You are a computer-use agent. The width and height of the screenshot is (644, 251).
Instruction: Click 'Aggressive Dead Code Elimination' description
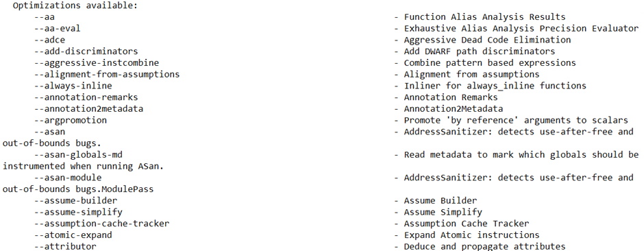pos(488,40)
